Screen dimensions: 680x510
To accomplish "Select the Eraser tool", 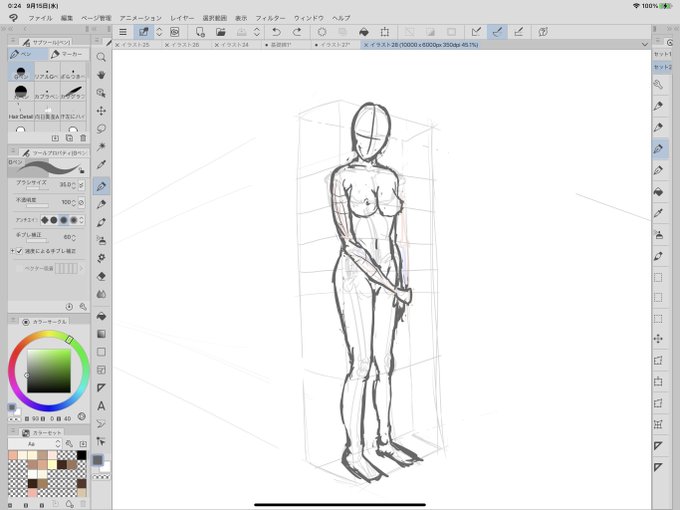I will pyautogui.click(x=101, y=276).
